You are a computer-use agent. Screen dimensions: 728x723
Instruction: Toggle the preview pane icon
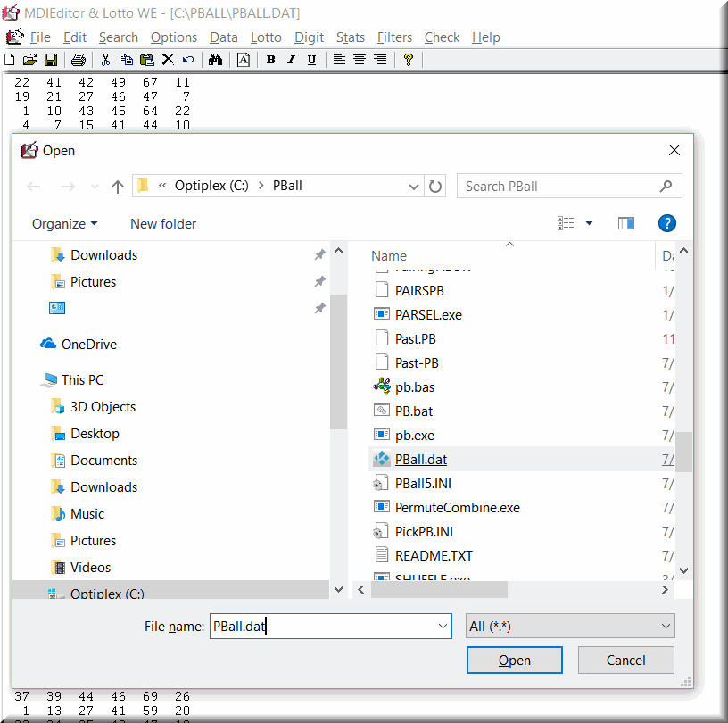point(626,223)
